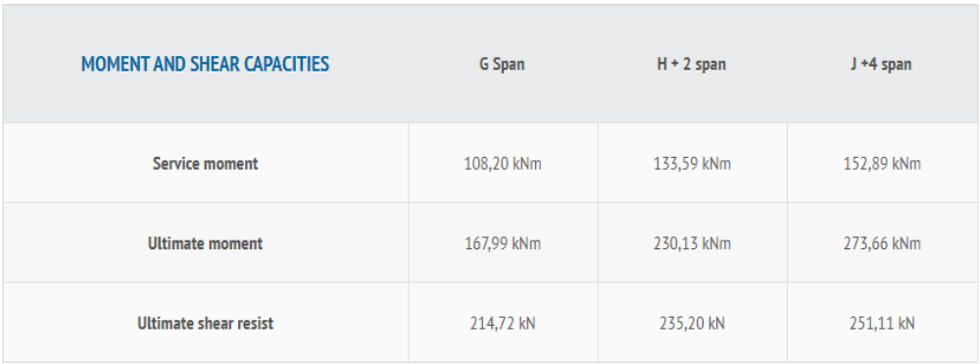Viewport: 980px width, 364px height.
Task: Select the J +4 span column header
Action: coord(881,65)
